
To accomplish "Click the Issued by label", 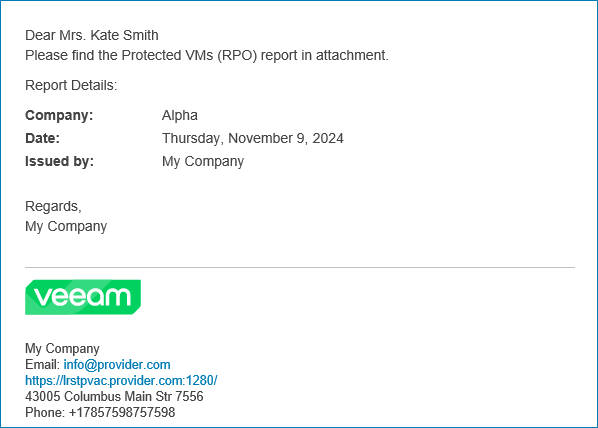I will [59, 161].
